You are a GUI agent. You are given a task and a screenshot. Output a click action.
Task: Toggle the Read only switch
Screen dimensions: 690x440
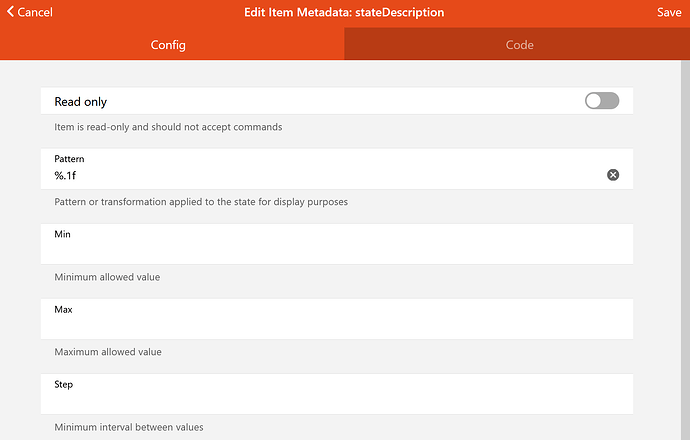[602, 101]
